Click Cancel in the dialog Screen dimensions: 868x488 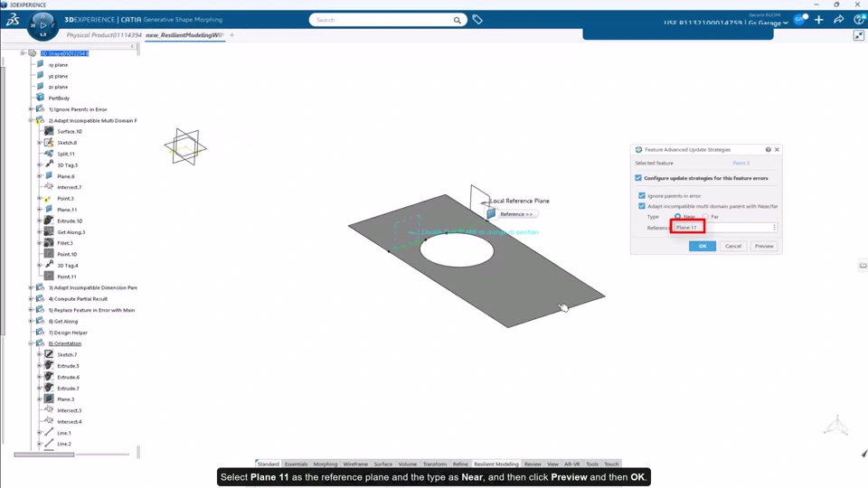click(x=733, y=246)
